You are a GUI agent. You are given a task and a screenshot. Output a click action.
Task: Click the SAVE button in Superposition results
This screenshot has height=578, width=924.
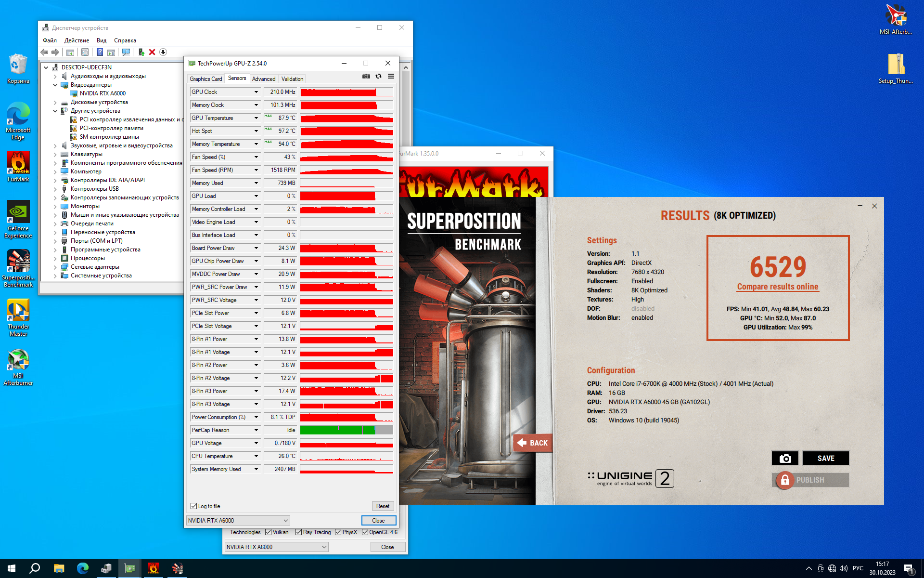coord(826,458)
